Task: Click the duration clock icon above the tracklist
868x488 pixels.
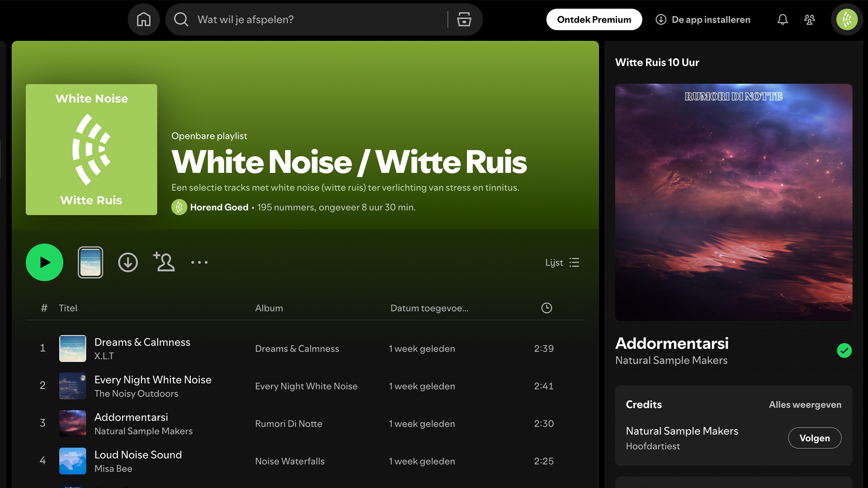Action: 546,308
